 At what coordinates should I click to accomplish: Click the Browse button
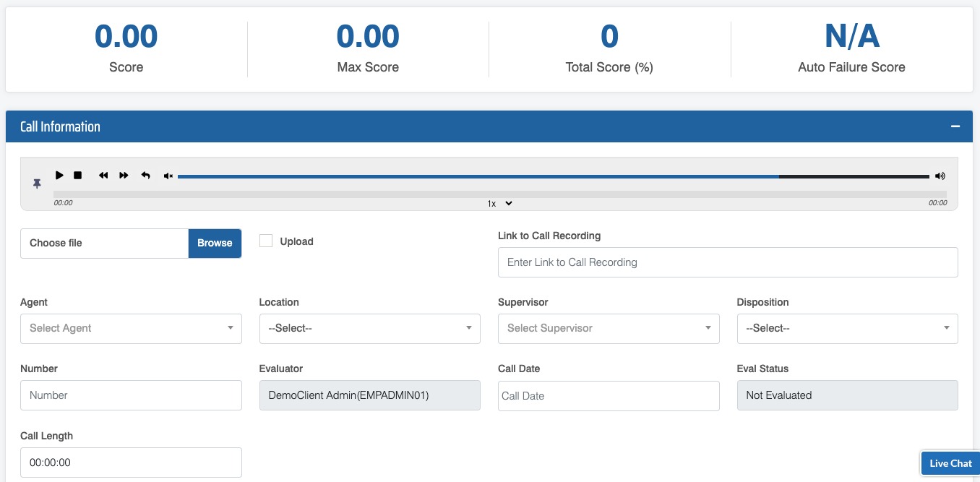215,244
